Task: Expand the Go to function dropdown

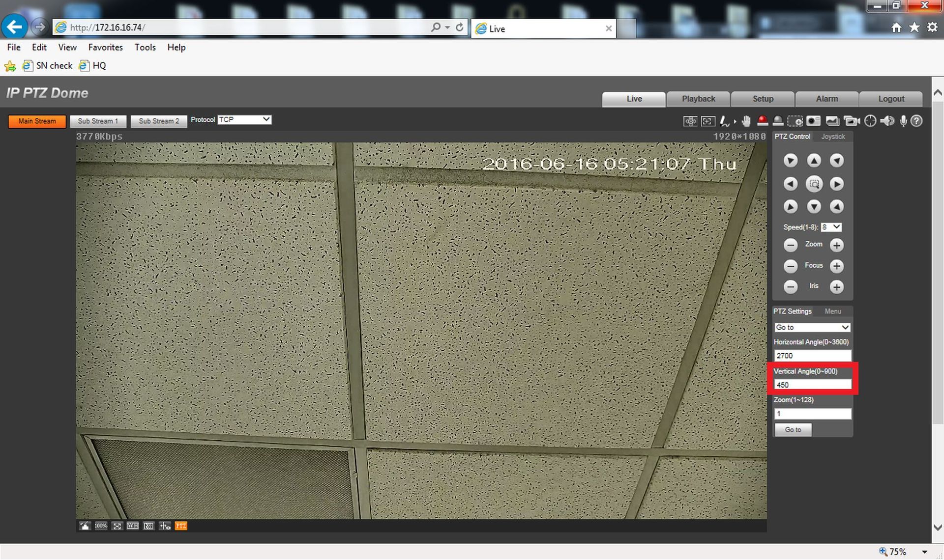Action: click(x=812, y=327)
